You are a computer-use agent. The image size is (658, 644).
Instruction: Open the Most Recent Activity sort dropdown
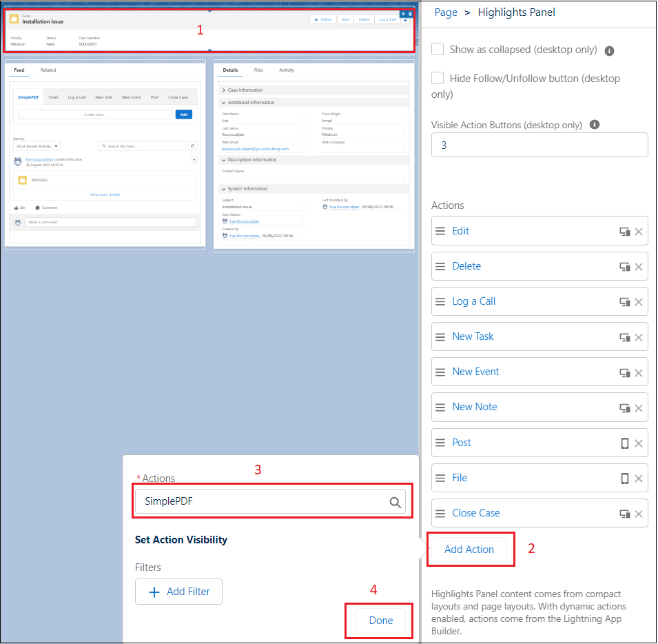37,146
